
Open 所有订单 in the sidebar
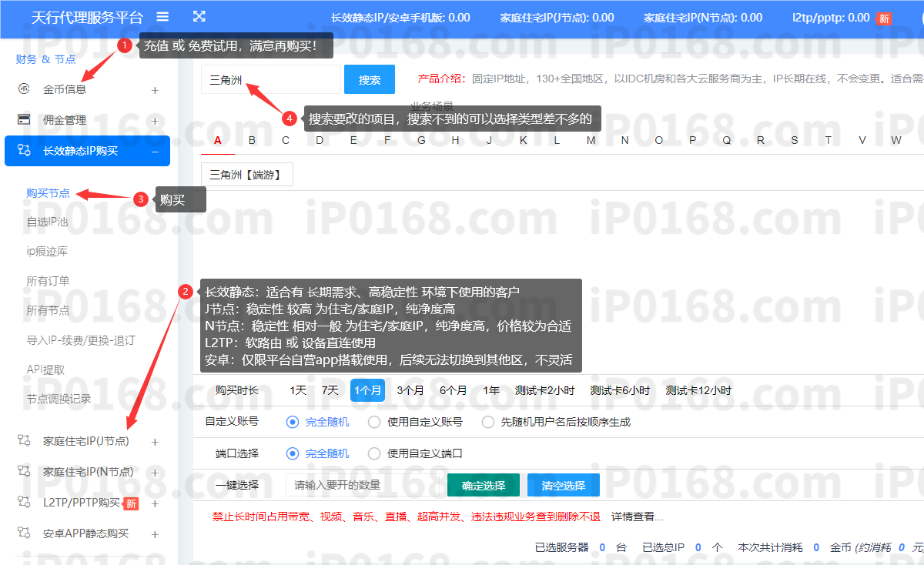(48, 281)
